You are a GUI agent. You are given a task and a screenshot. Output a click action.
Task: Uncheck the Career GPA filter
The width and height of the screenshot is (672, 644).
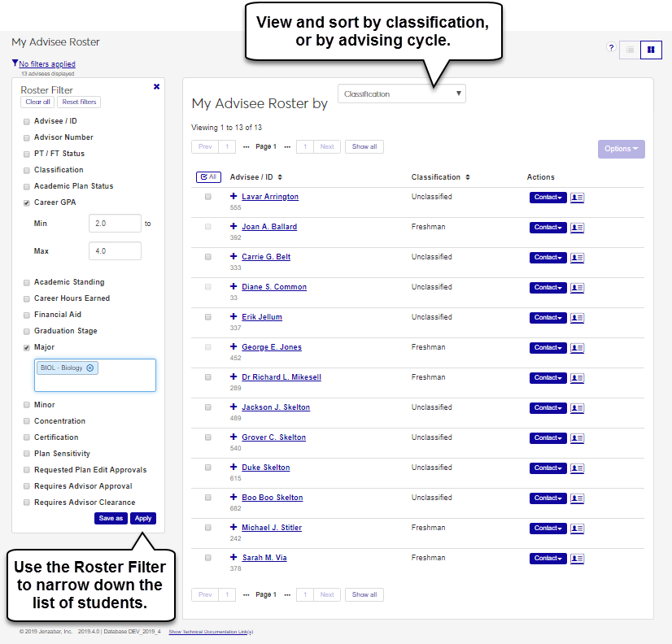click(x=27, y=202)
